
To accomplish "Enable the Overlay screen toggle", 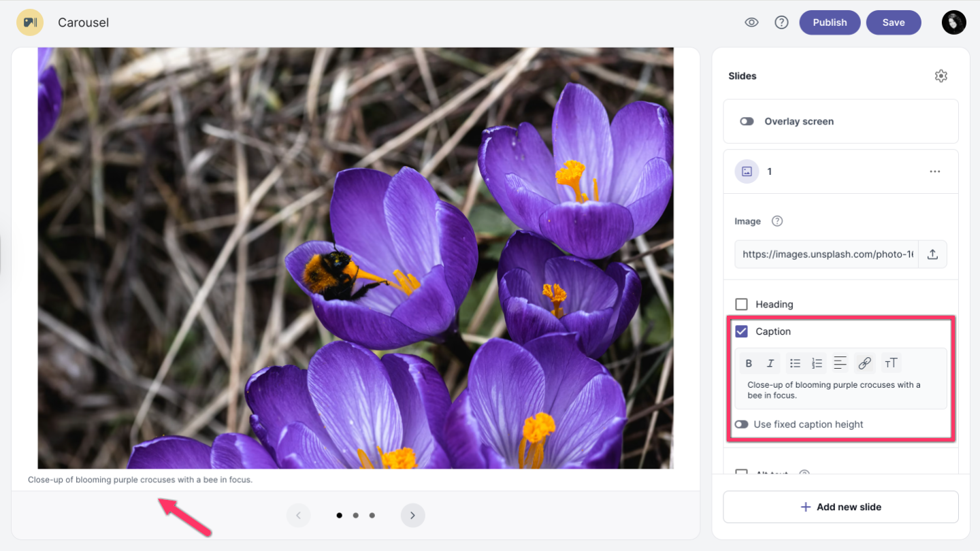I will tap(747, 122).
